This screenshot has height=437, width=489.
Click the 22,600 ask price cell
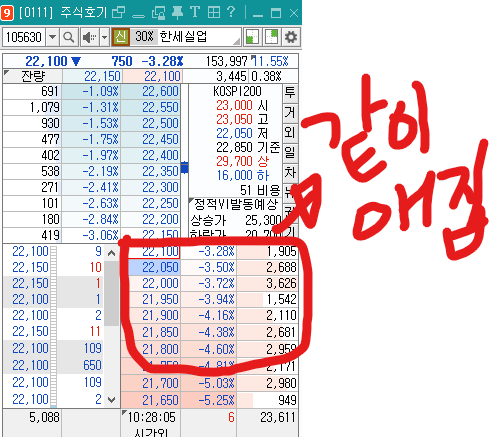151,91
